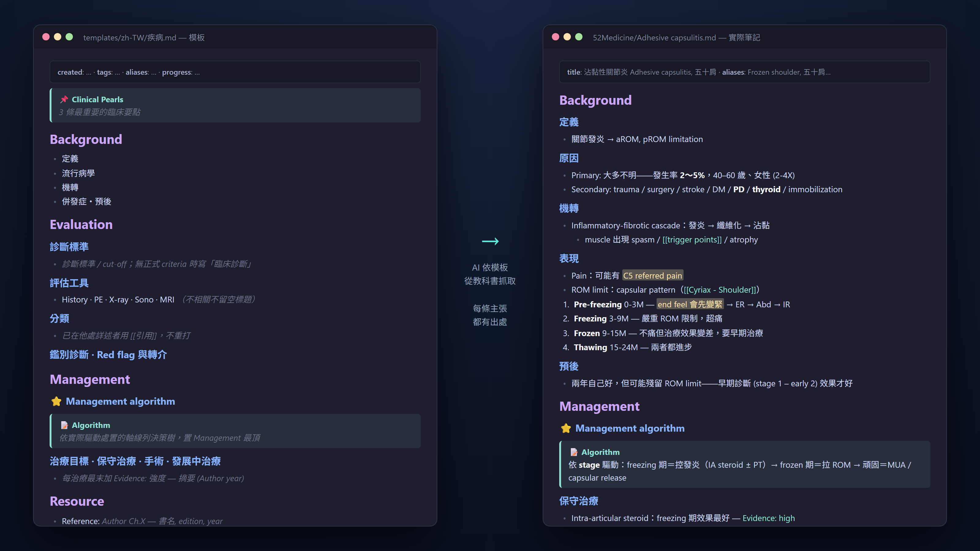Close the Adhesive capsulitis window red button

tap(556, 37)
